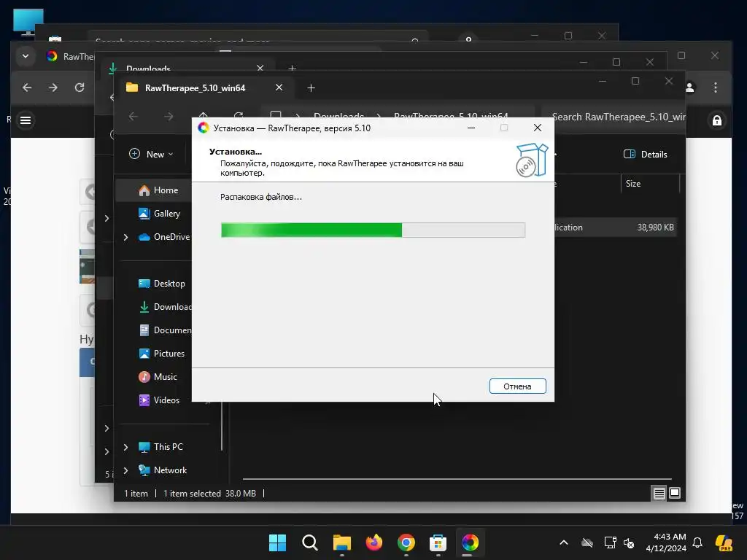Viewport: 747px width, 560px height.
Task: Reload the page in Chrome window
Action: tap(80, 87)
